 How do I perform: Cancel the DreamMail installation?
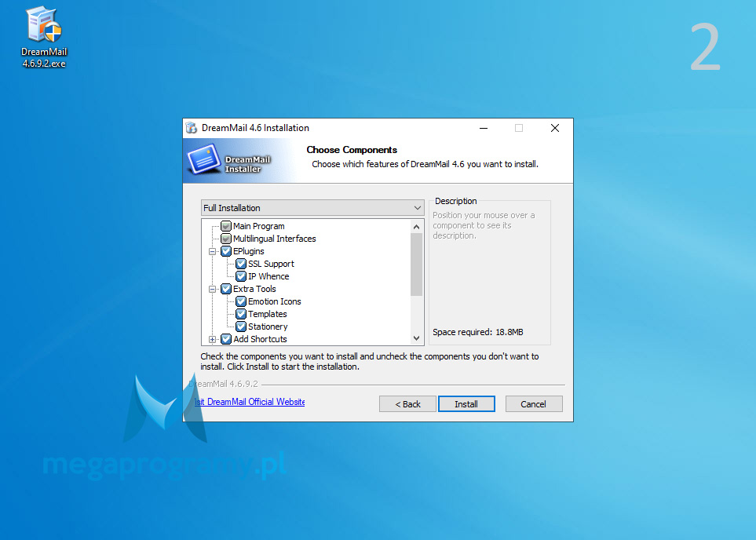tap(534, 404)
